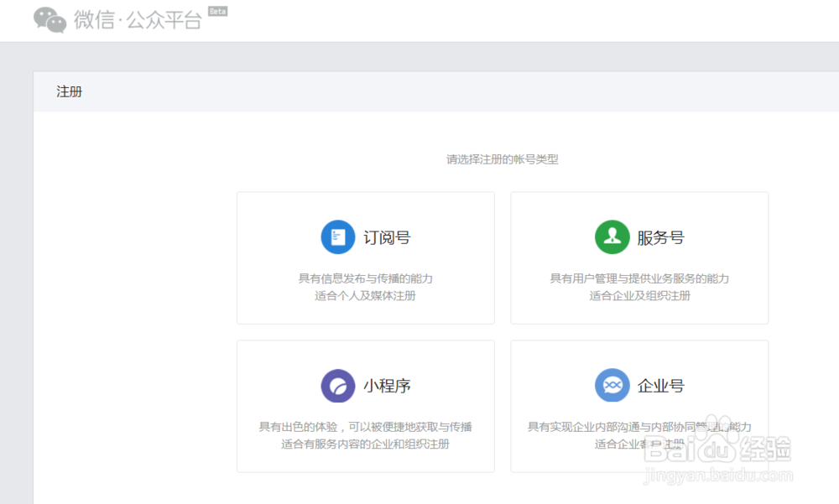Open the 订阅号 registration card

365,257
